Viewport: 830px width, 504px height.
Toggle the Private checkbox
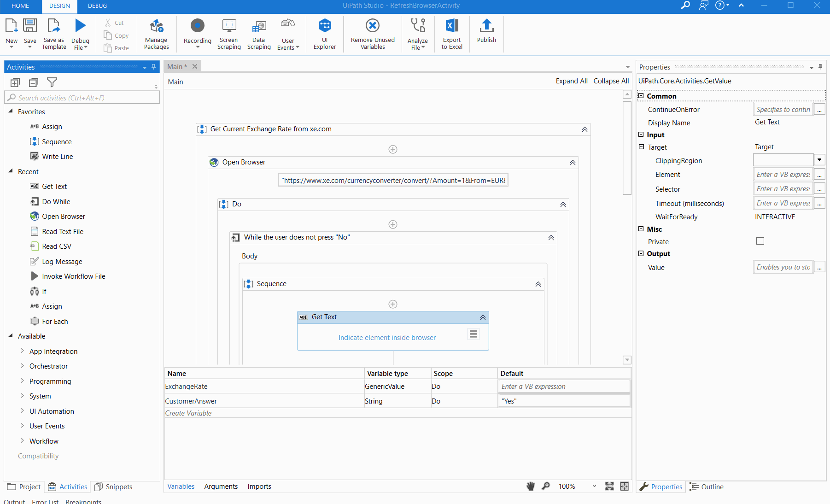tap(760, 241)
